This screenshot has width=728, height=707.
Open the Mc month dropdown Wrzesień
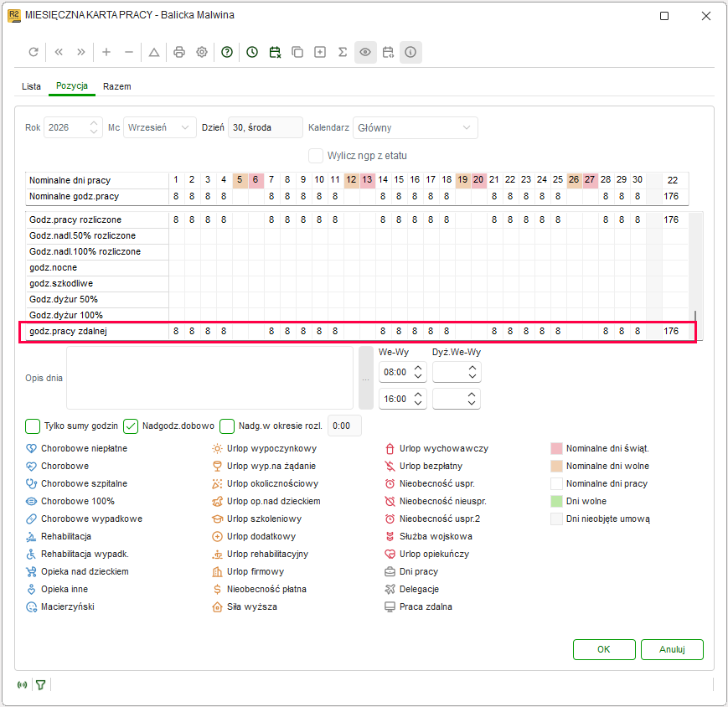tap(159, 127)
